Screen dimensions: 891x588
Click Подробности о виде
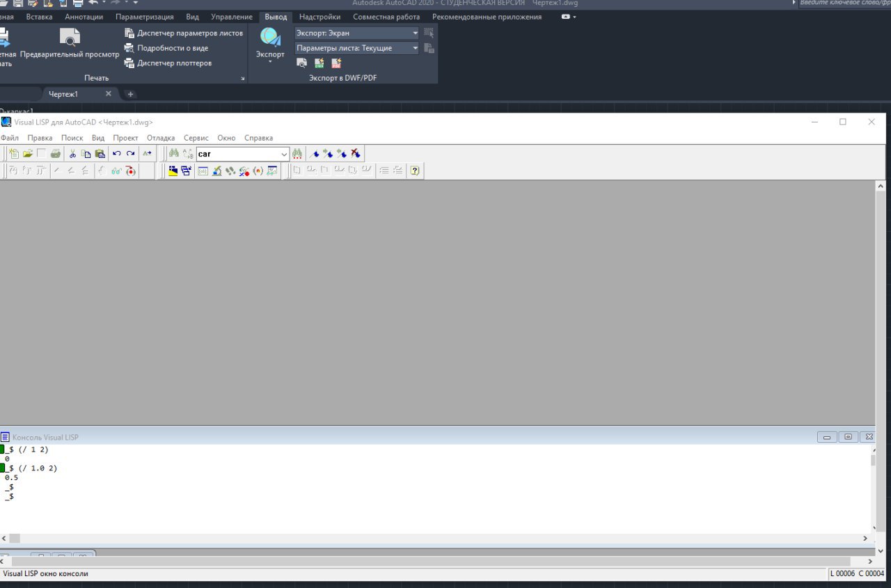(166, 48)
